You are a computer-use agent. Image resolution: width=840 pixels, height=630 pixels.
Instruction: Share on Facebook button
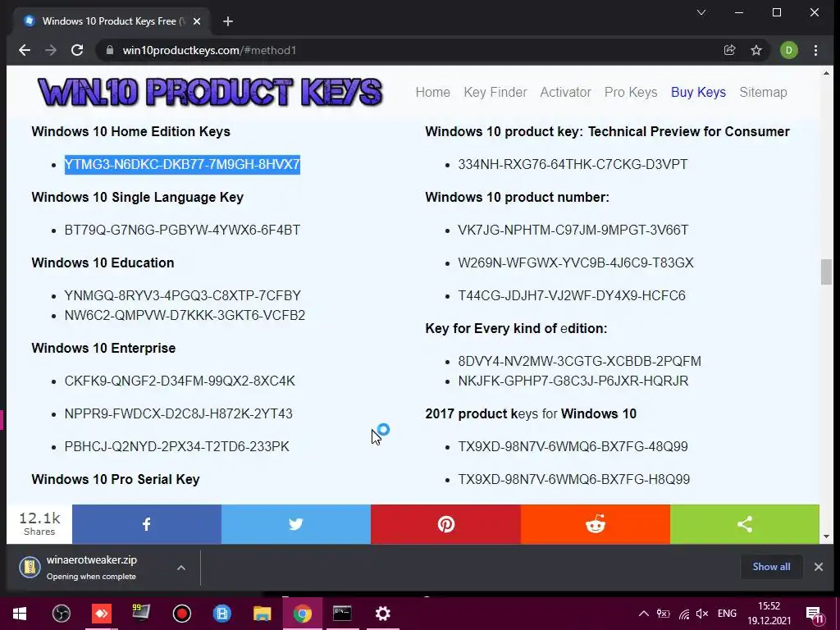(147, 524)
